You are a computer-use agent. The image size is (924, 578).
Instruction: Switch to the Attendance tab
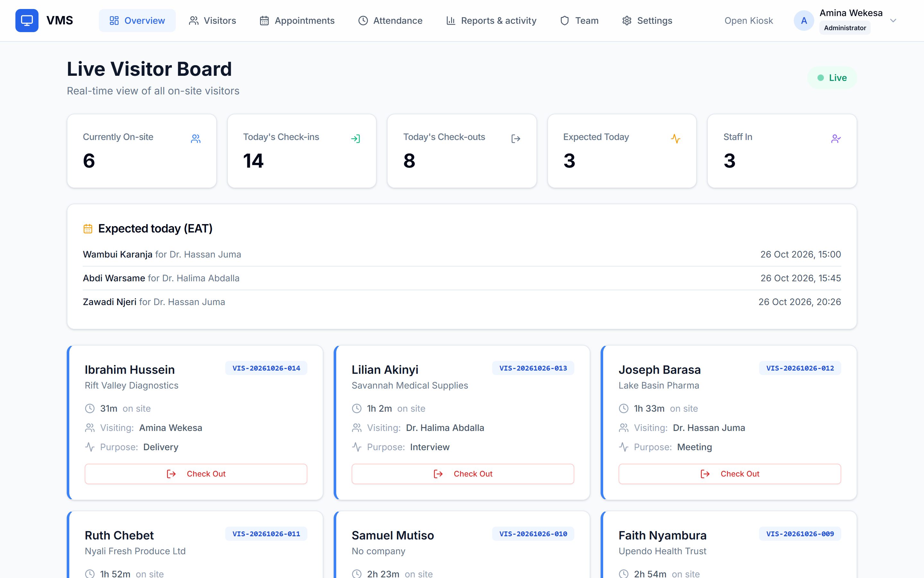tap(390, 21)
